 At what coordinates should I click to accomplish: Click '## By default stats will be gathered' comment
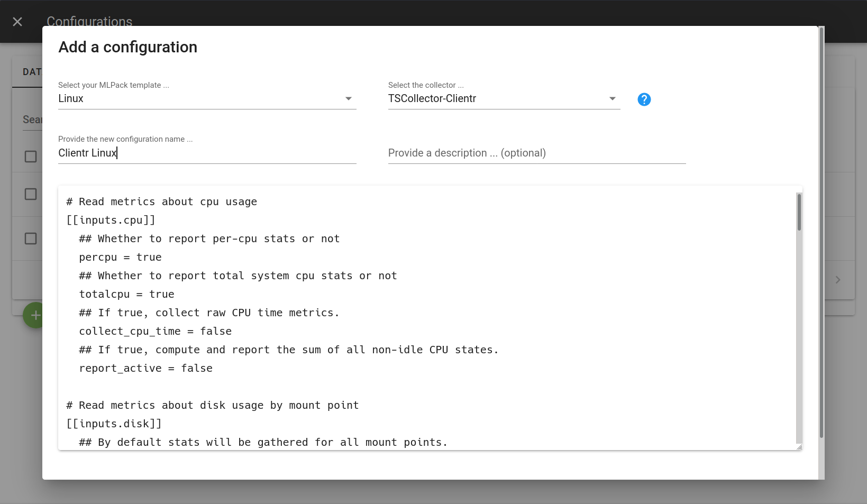pos(263,442)
